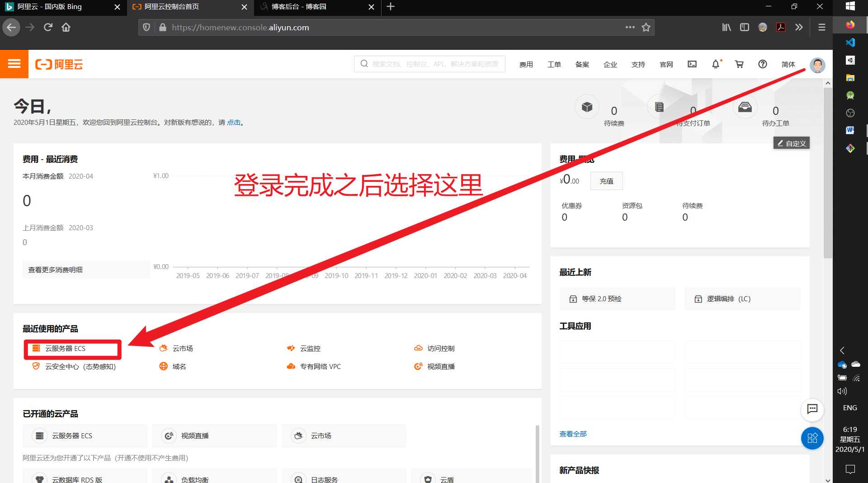Open Firefox application menu
868x483 pixels.
click(822, 27)
